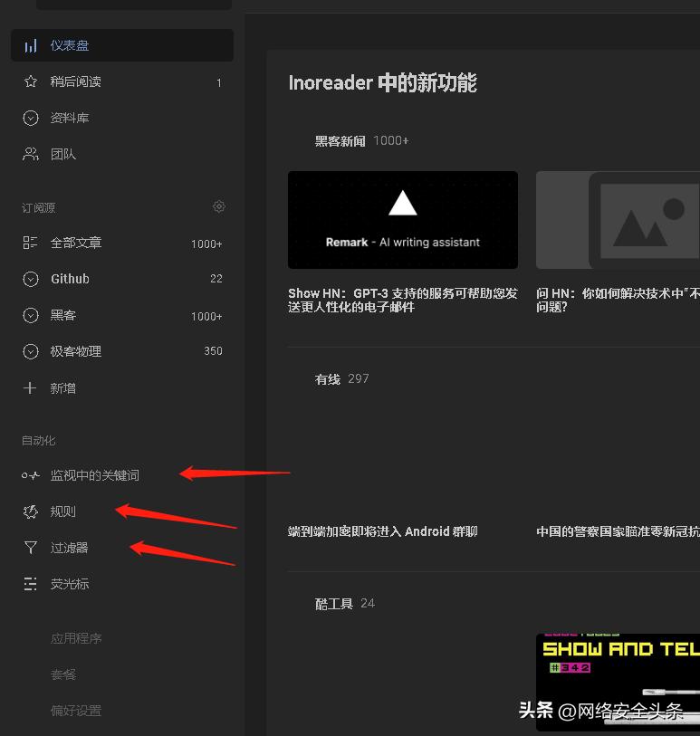Open the 偏好设置 preferences link
Viewport: 700px width, 736px height.
pyautogui.click(x=76, y=711)
